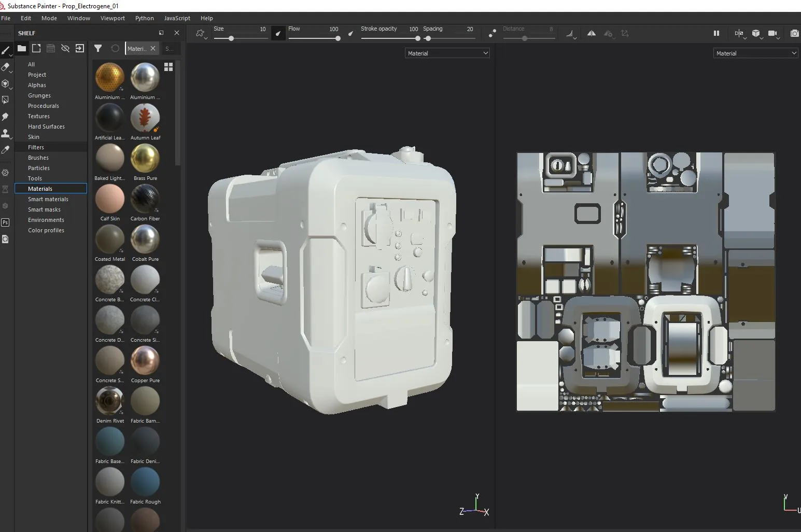801x532 pixels.
Task: Select the Smudge tool
Action: [6, 117]
